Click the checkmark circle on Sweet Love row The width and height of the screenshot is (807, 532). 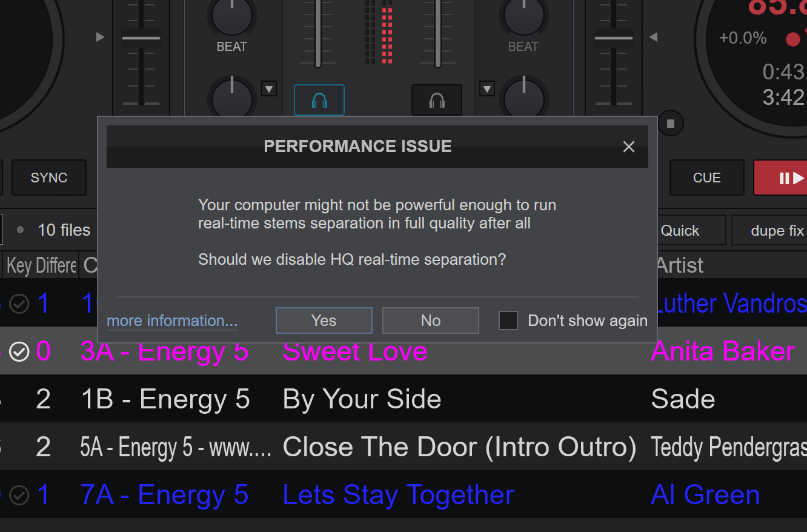pos(19,351)
